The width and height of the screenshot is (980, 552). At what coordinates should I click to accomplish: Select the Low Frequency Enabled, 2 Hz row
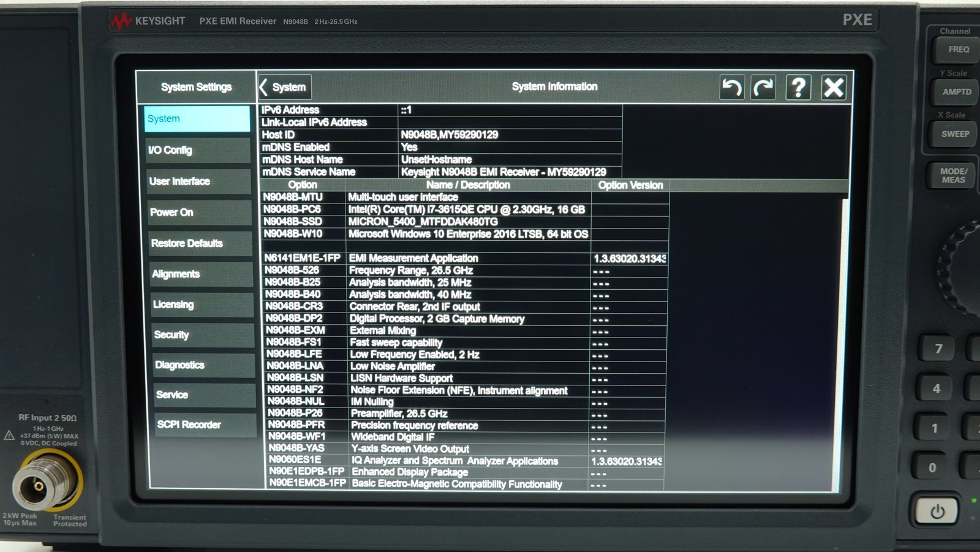click(465, 354)
